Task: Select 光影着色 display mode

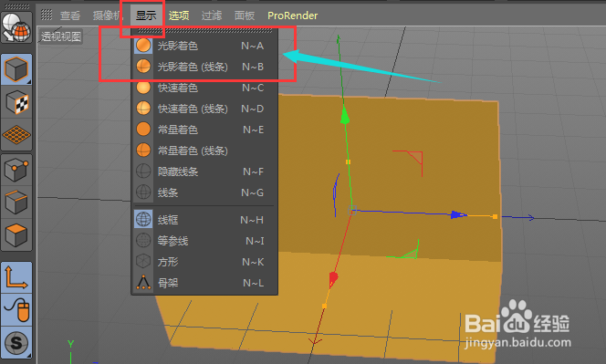Action: click(x=204, y=46)
